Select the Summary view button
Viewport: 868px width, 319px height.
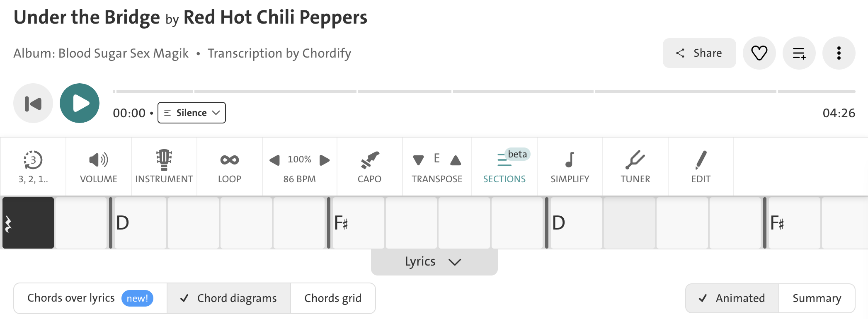[x=817, y=298]
